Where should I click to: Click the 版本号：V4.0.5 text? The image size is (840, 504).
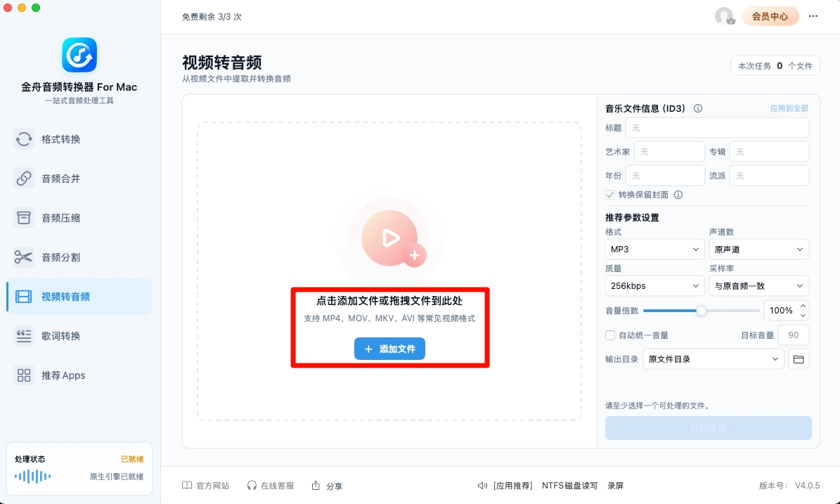(x=789, y=485)
